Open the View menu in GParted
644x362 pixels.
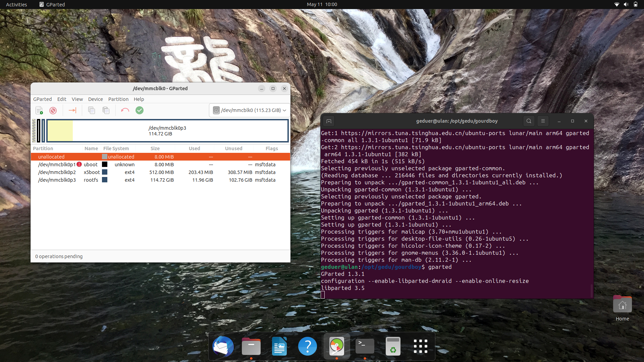click(77, 99)
